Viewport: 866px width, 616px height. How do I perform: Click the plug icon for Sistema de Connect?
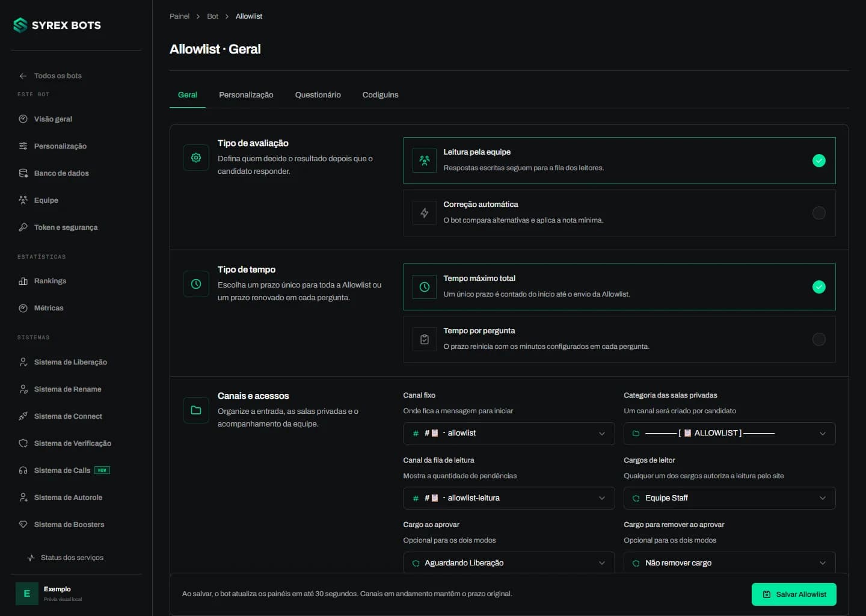coord(23,416)
